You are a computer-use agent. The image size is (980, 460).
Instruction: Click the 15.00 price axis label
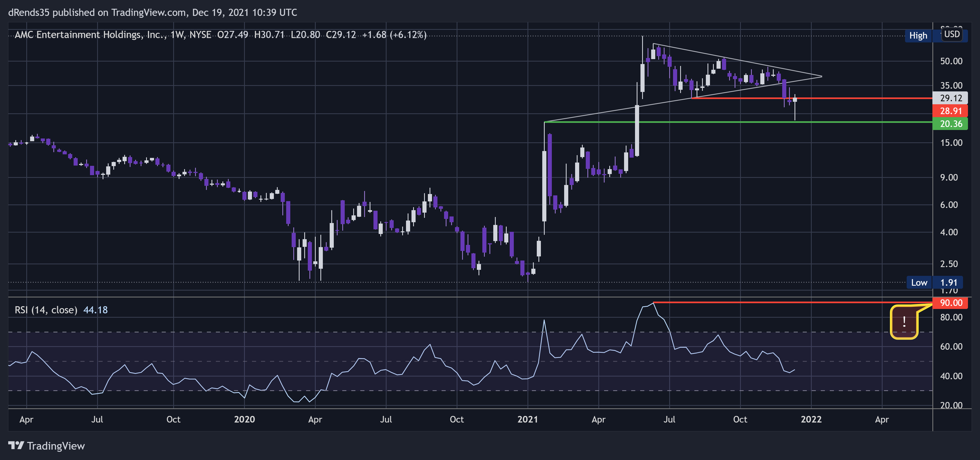tap(951, 143)
